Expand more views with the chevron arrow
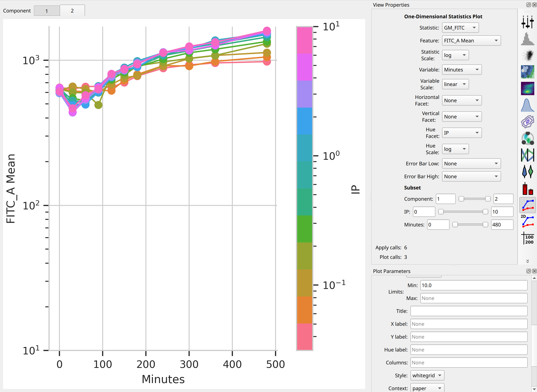Viewport: 537px width, 392px height. pos(527,261)
